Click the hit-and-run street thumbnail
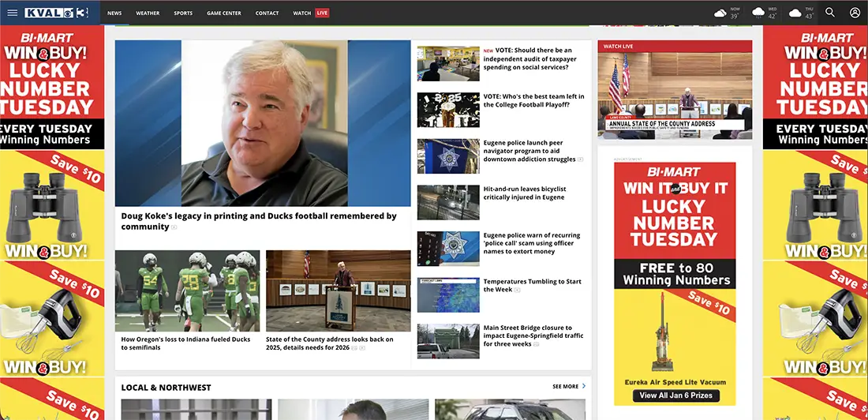This screenshot has width=868, height=420. click(x=448, y=202)
